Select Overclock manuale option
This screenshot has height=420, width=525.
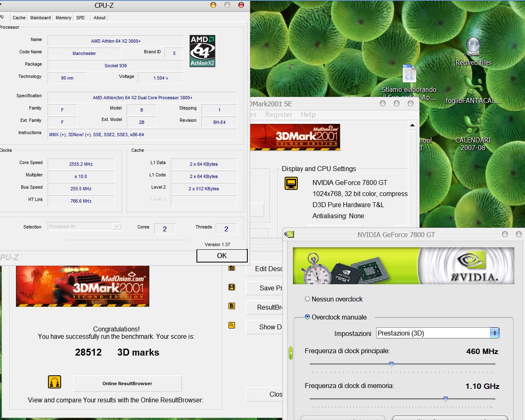tap(336, 317)
